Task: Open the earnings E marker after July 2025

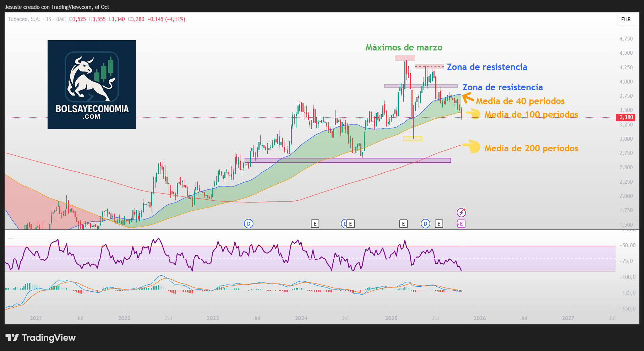Action: point(439,224)
